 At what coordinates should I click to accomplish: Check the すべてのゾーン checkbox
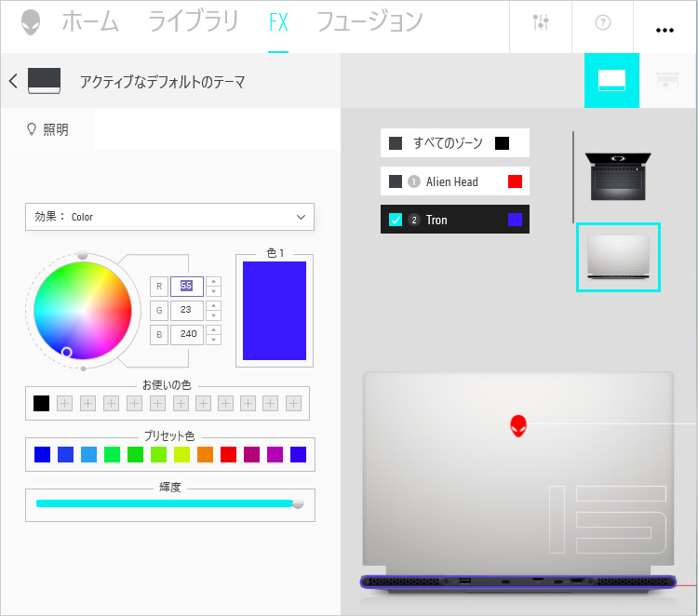[396, 143]
